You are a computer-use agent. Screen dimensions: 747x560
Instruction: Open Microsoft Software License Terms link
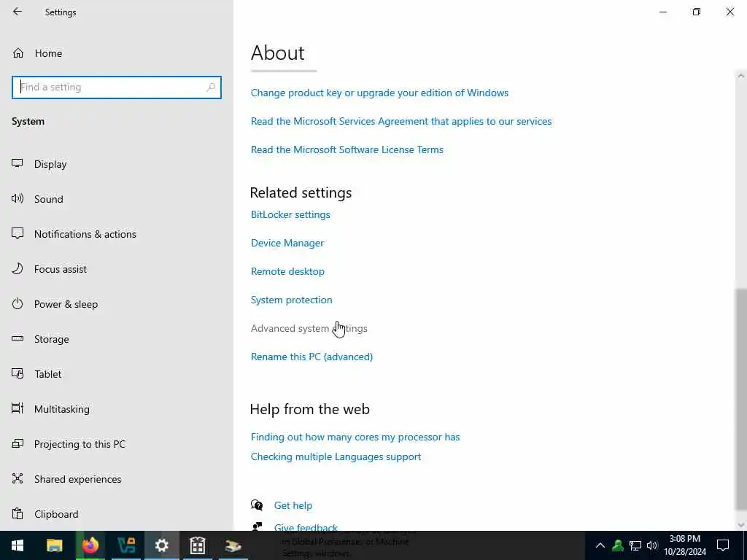pos(347,149)
